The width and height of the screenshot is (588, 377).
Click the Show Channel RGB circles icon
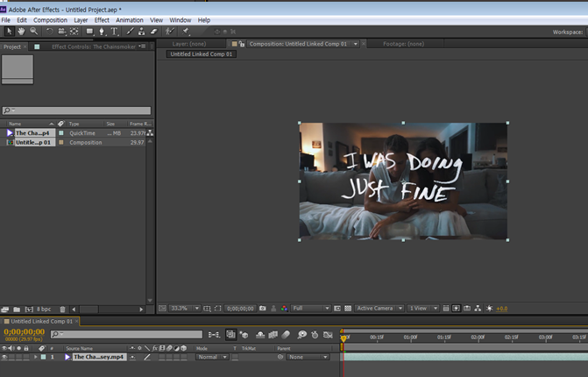coord(284,309)
